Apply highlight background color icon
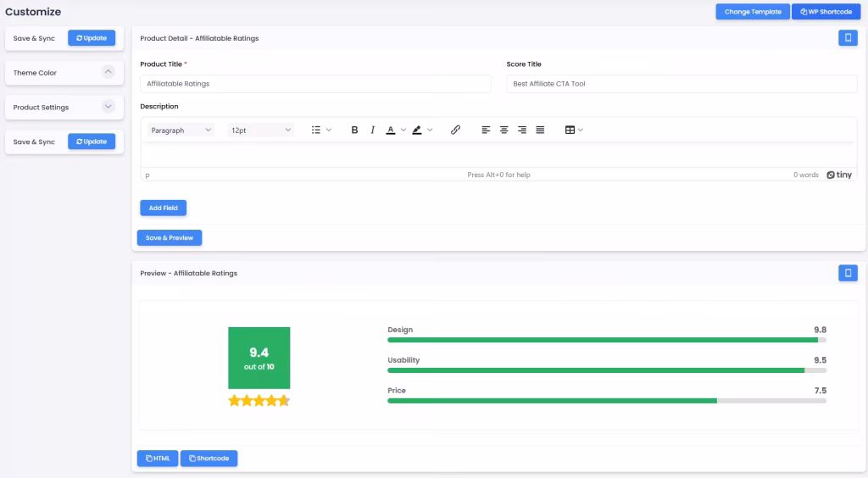The height and width of the screenshot is (478, 868). [x=417, y=130]
